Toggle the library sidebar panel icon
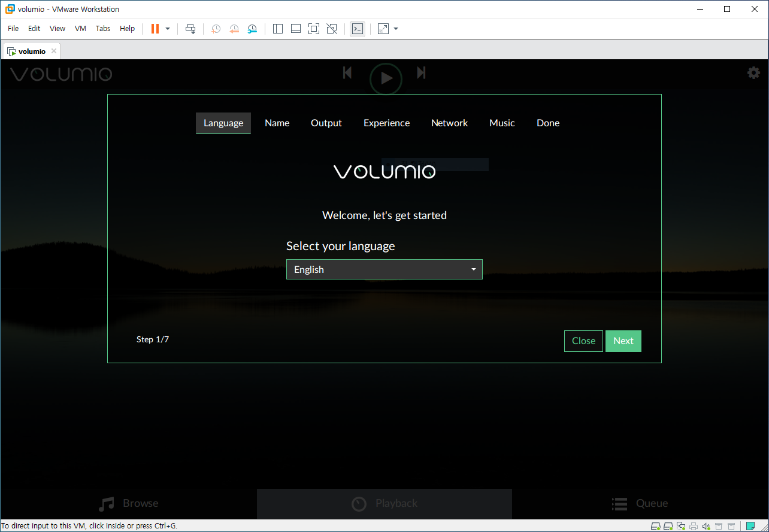769x532 pixels. point(278,29)
